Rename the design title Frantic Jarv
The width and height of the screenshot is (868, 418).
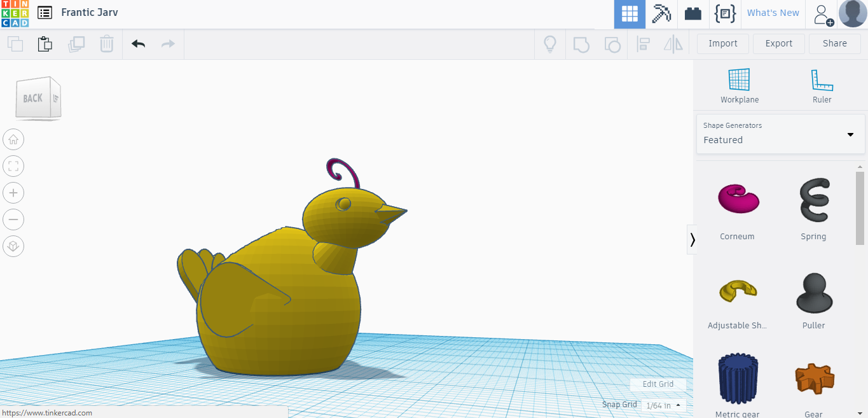pos(90,12)
